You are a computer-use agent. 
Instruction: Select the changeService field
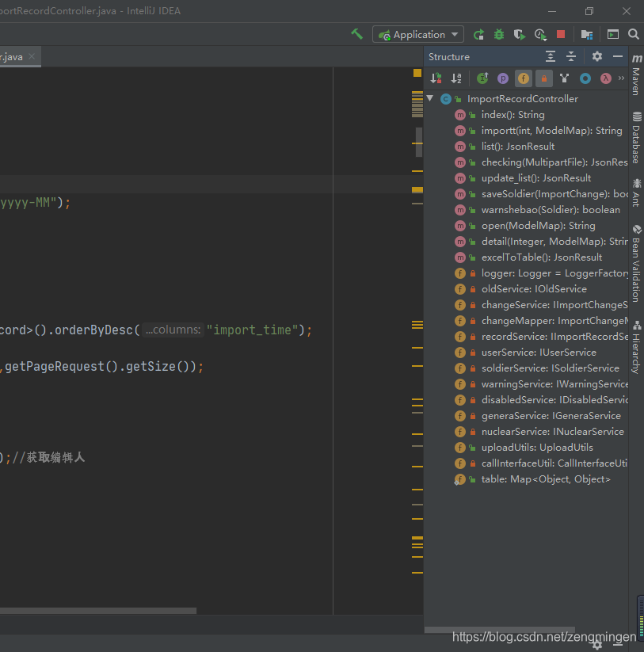[554, 305]
